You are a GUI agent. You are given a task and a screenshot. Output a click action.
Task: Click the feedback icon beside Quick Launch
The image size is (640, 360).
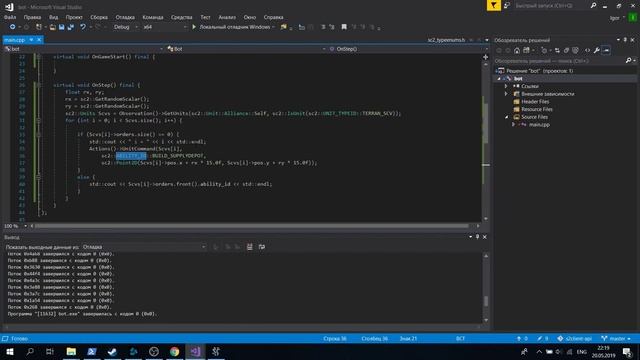(x=507, y=5)
